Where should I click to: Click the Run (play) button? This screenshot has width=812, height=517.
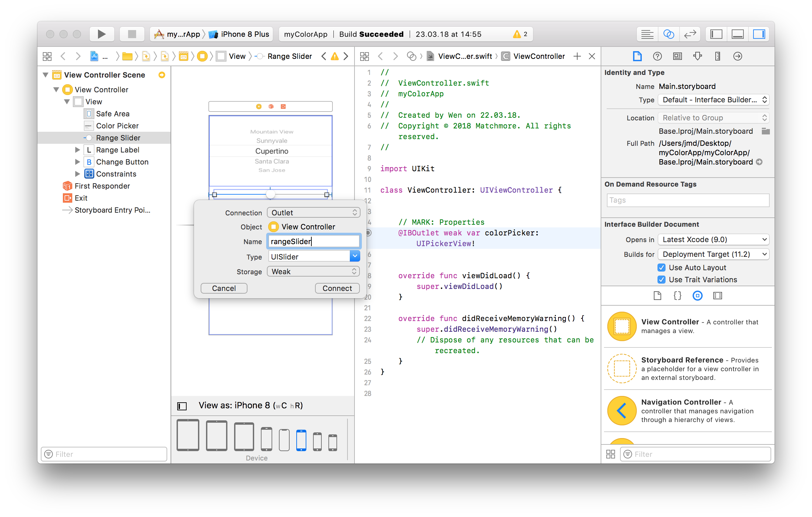point(102,34)
